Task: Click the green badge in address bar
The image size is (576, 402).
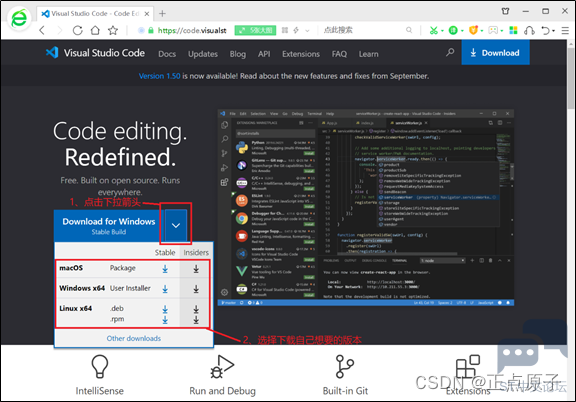Action: click(x=255, y=30)
